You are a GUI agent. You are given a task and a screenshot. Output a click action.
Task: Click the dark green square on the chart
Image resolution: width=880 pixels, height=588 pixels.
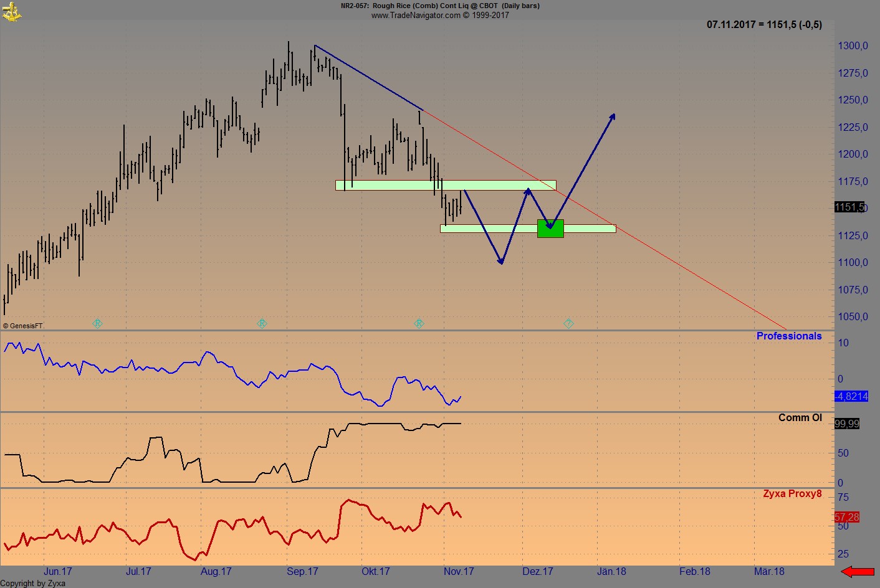click(x=550, y=229)
